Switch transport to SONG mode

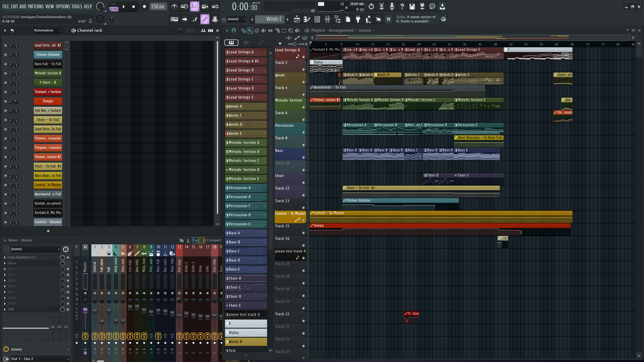(114, 9)
